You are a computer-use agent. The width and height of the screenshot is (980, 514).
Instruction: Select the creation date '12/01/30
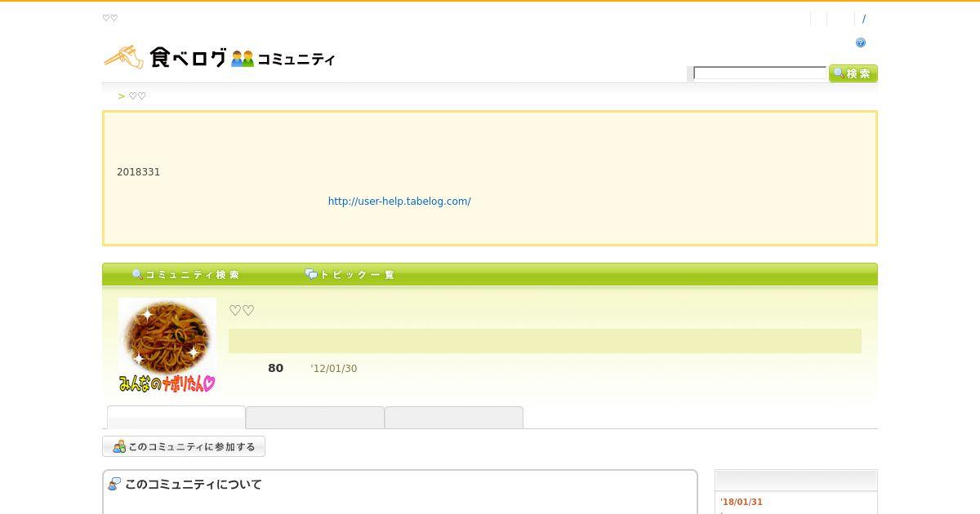tap(334, 369)
